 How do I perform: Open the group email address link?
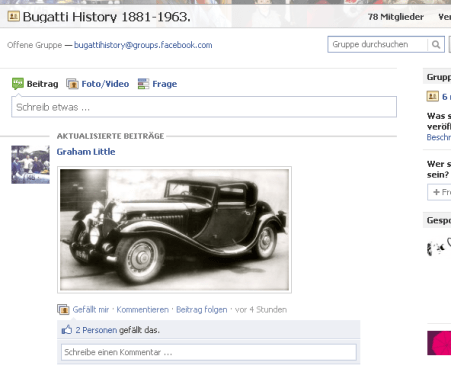(x=143, y=45)
